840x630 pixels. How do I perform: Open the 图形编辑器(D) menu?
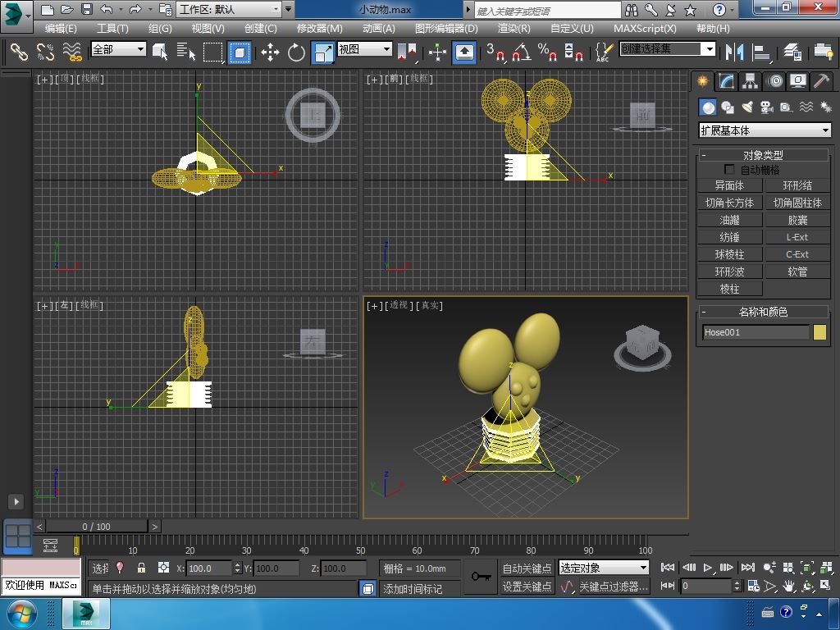(x=446, y=29)
